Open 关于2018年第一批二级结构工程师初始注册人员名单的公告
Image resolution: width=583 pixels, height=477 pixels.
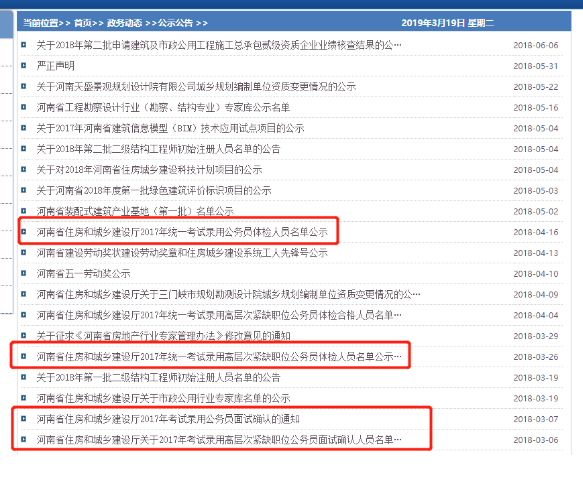tap(158, 377)
